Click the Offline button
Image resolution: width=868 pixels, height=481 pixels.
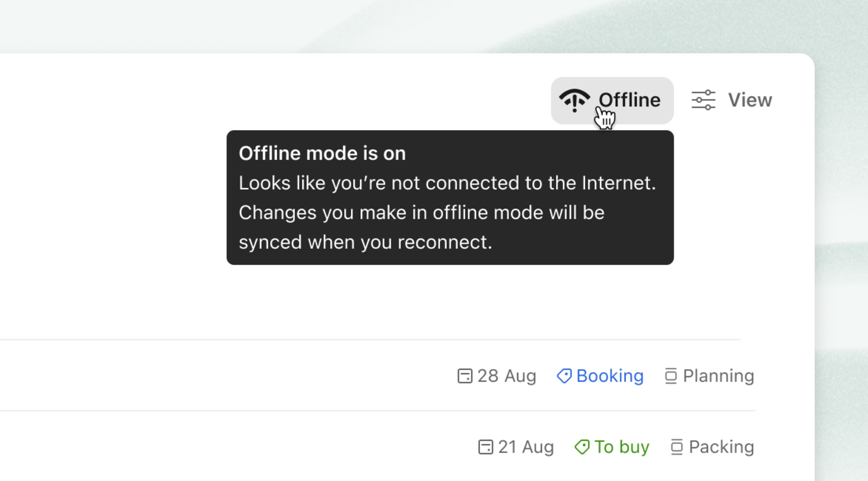point(612,100)
